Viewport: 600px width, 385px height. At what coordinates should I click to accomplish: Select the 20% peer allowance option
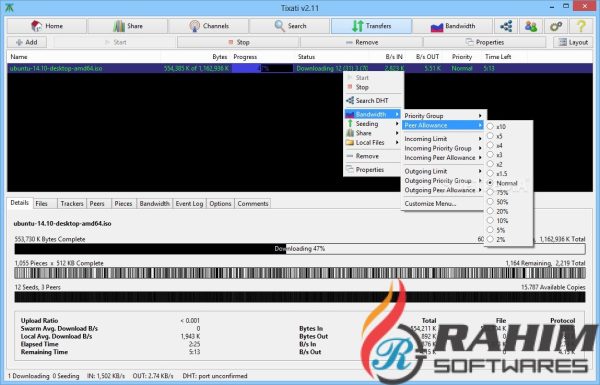508,211
